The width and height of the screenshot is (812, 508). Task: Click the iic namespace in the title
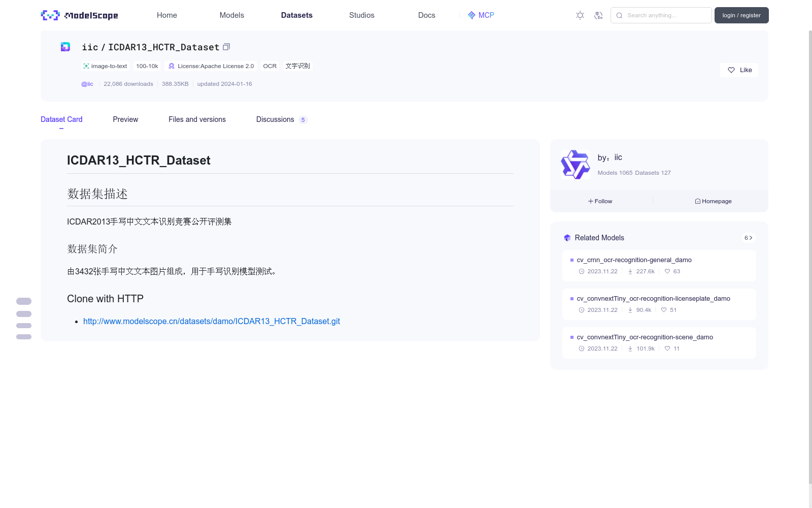pyautogui.click(x=90, y=47)
